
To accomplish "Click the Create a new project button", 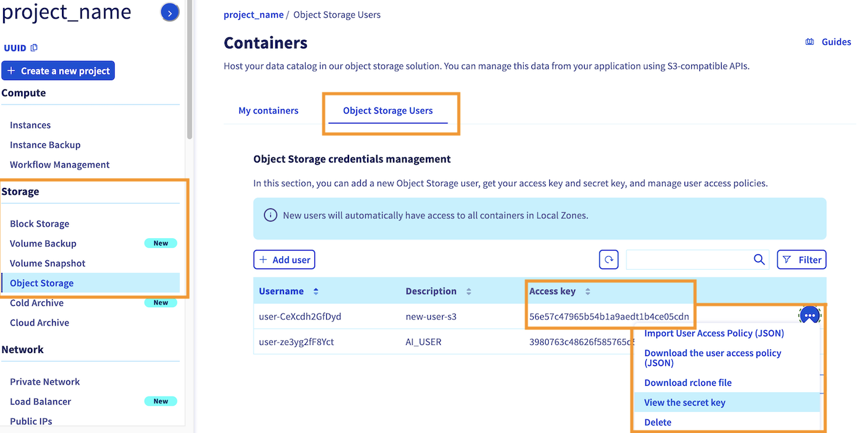I will (58, 71).
